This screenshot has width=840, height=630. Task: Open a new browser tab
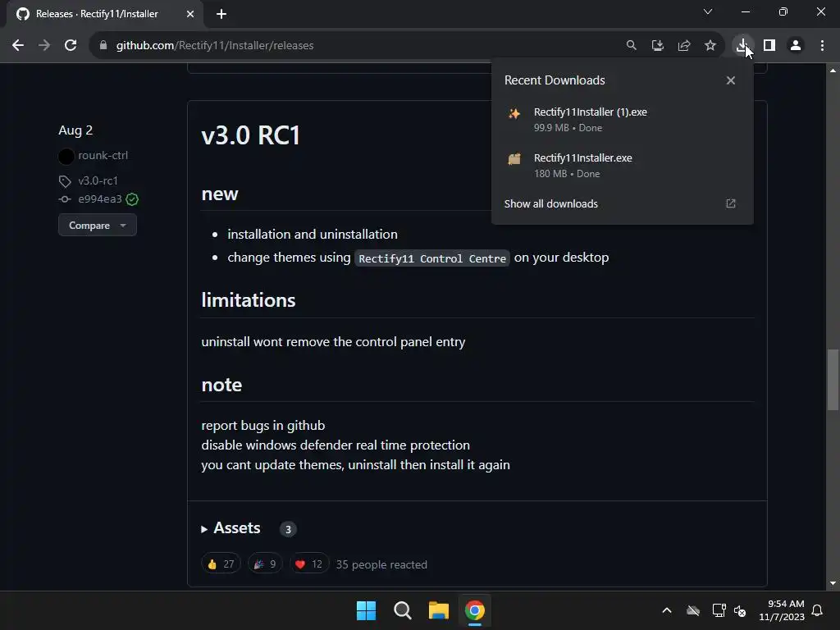(221, 14)
